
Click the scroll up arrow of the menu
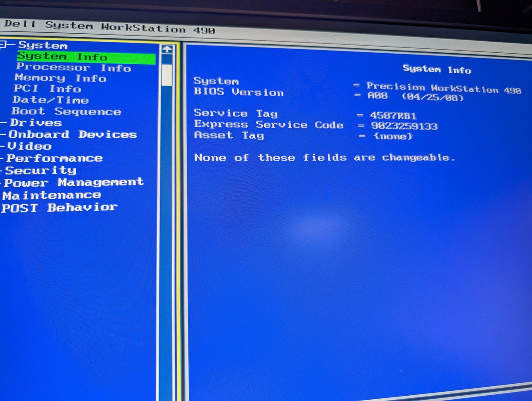167,49
